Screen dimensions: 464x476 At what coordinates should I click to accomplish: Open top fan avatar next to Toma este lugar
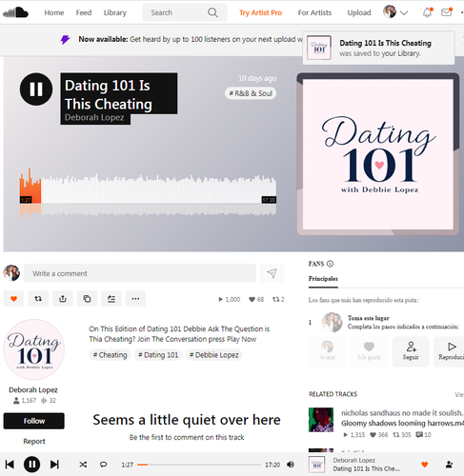coord(332,322)
